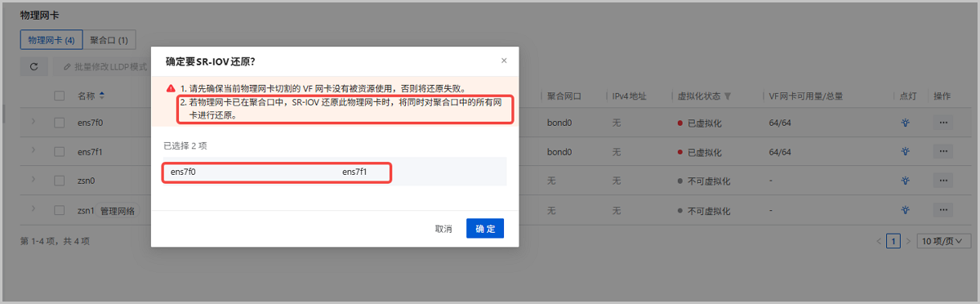Expand the zsn1 row details
Screen dimensions: 980x304
point(33,210)
